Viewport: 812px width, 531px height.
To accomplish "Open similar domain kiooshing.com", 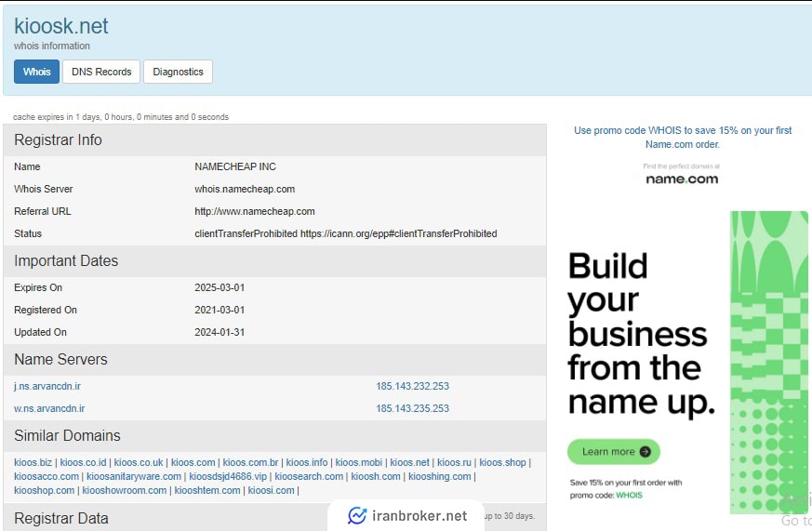I will [x=440, y=476].
